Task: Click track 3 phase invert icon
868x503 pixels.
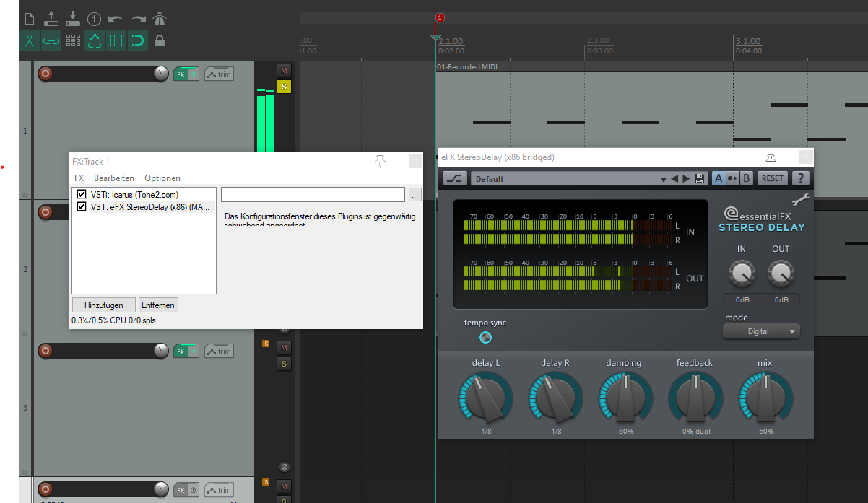Action: pos(285,467)
